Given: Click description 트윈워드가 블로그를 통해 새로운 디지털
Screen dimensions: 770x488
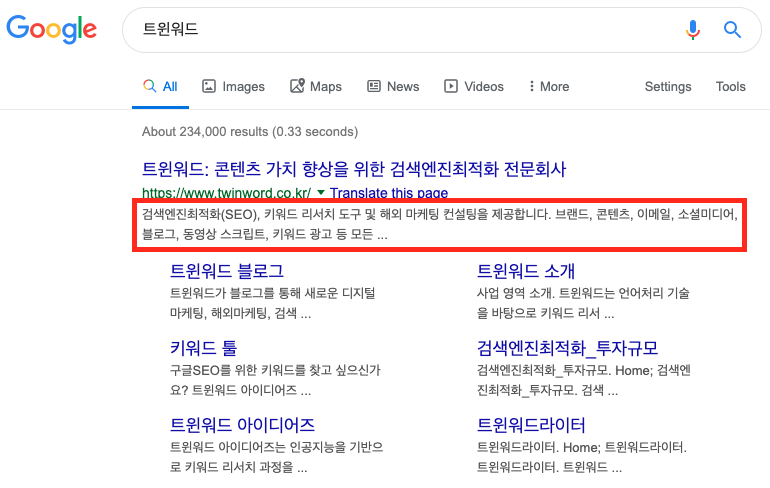Looking at the screenshot, I should pyautogui.click(x=273, y=303).
